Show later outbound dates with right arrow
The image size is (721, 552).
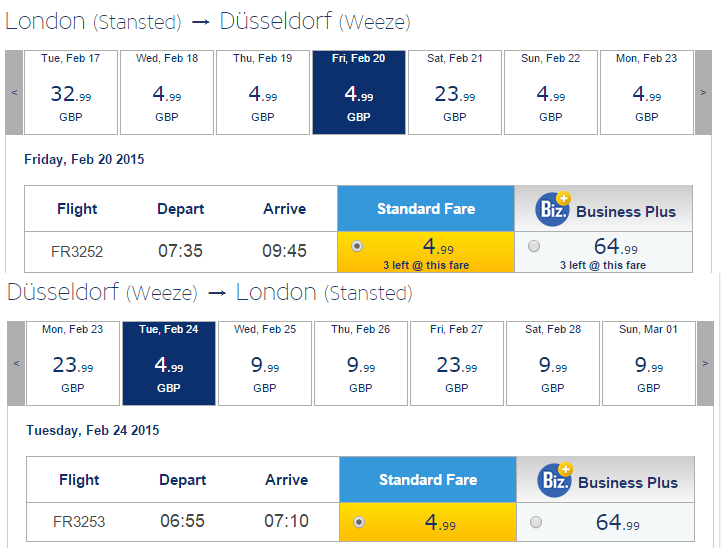click(x=703, y=92)
